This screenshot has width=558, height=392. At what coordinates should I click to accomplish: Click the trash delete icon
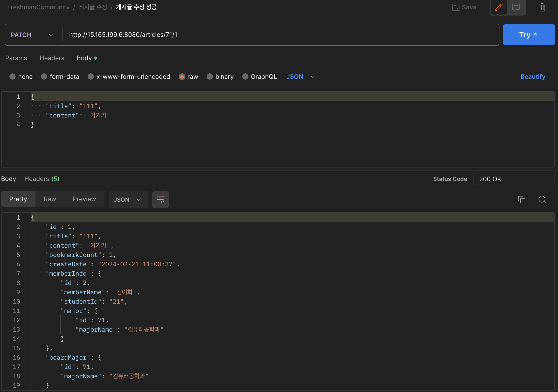tap(542, 7)
